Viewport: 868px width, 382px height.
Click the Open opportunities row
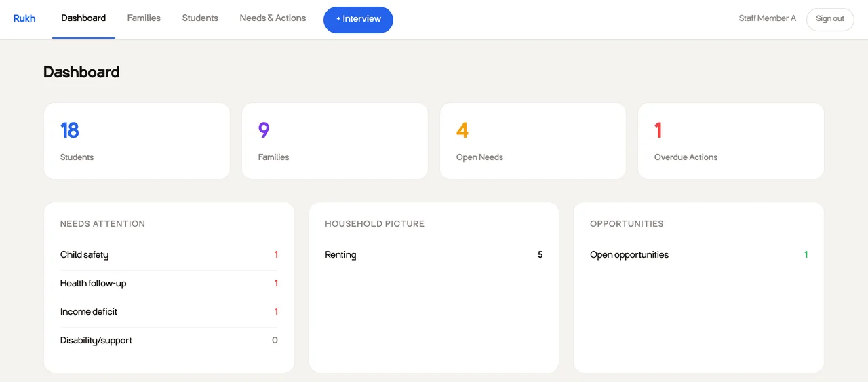coord(698,255)
